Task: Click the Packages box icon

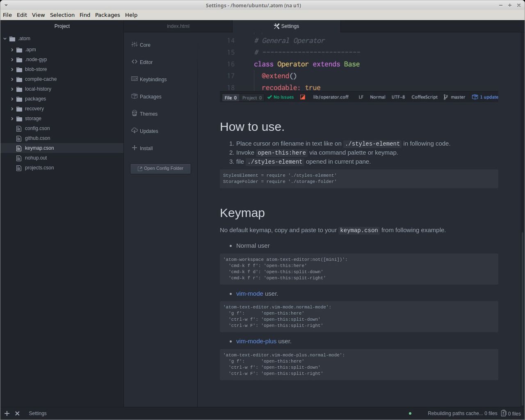Action: [x=135, y=96]
